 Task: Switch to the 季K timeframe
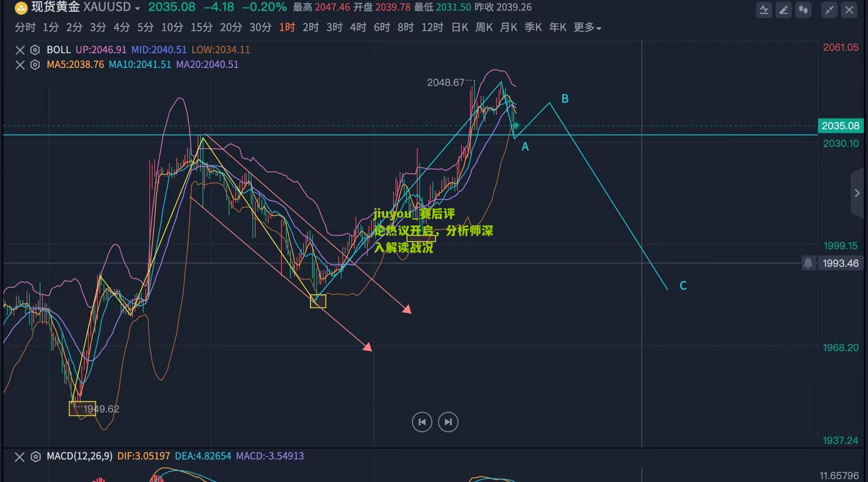point(533,28)
